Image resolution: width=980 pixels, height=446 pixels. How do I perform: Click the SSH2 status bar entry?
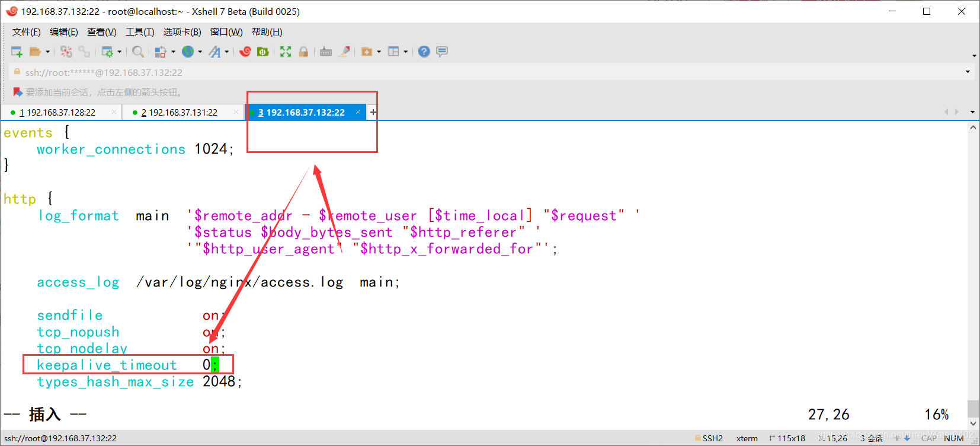tap(709, 438)
